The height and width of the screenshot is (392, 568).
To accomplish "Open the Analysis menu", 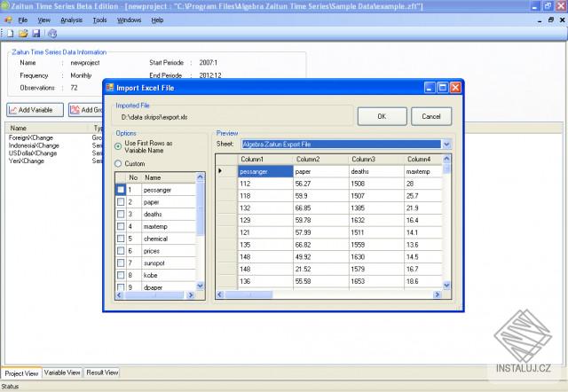I will tap(71, 20).
